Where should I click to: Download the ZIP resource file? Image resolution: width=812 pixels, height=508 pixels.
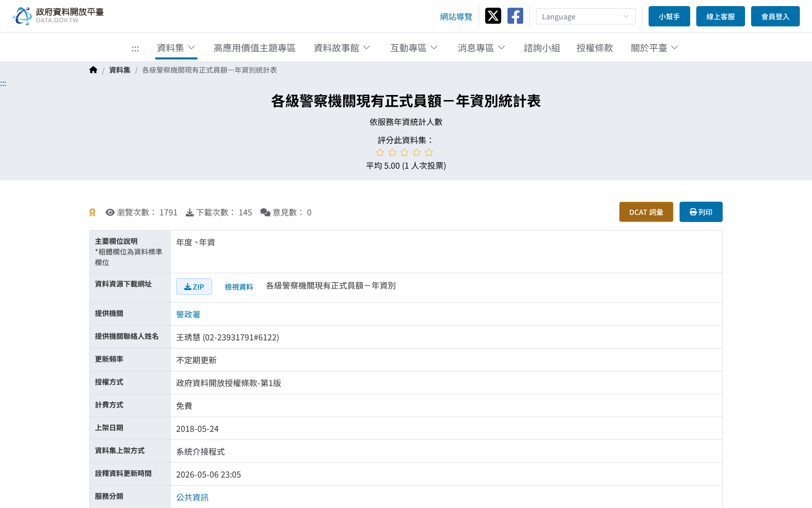point(194,287)
